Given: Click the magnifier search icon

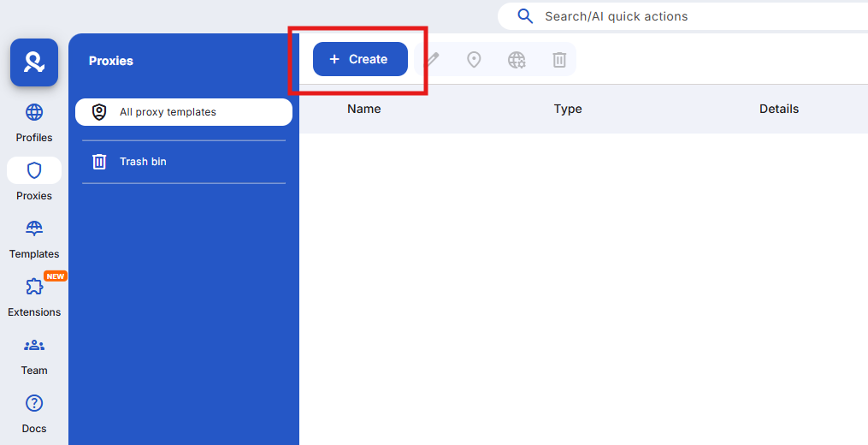Looking at the screenshot, I should [526, 16].
